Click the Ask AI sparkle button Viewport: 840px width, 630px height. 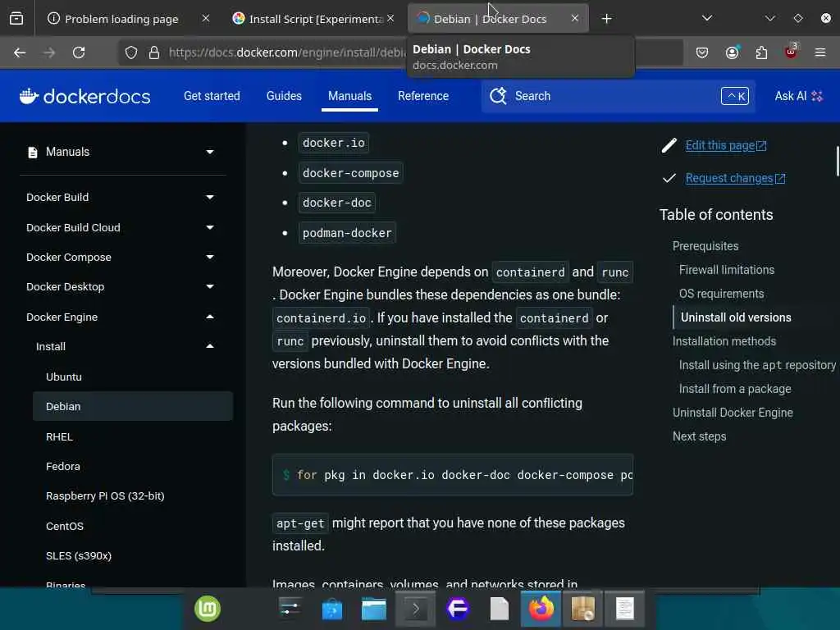pyautogui.click(x=798, y=96)
